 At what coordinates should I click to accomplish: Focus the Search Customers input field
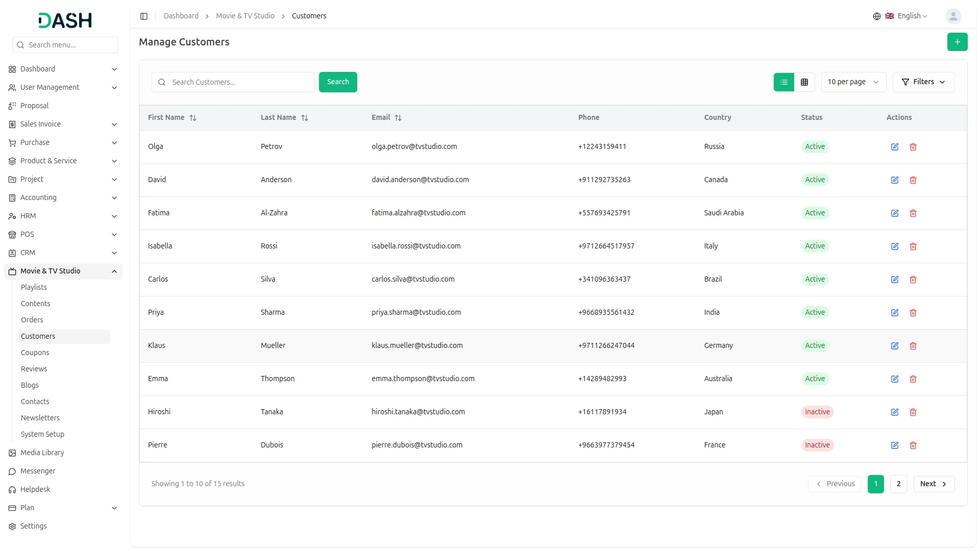coord(240,82)
